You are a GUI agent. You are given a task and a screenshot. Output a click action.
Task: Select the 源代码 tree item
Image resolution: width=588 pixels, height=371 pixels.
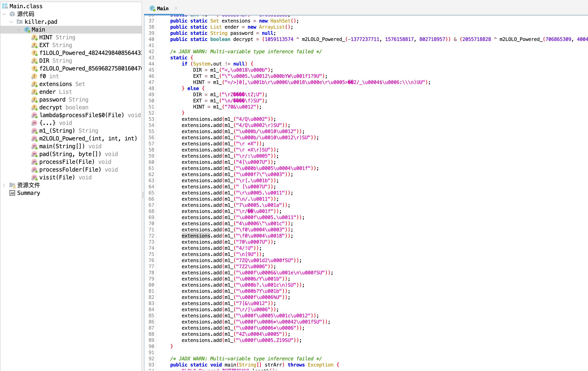pos(26,14)
